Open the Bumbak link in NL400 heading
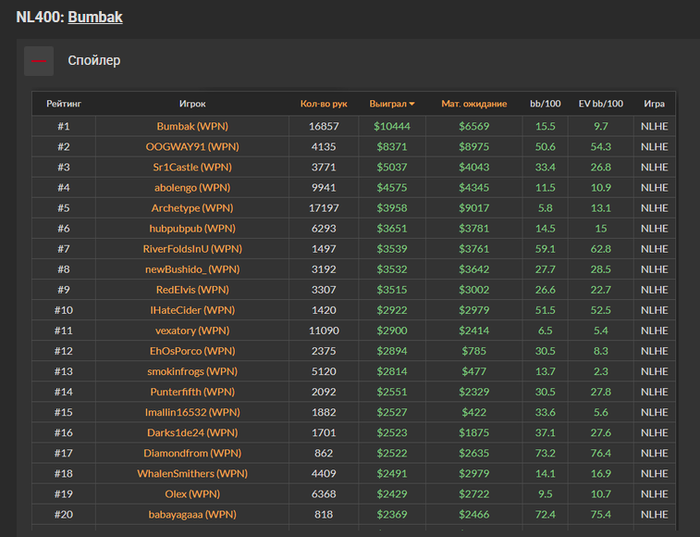 pyautogui.click(x=95, y=17)
